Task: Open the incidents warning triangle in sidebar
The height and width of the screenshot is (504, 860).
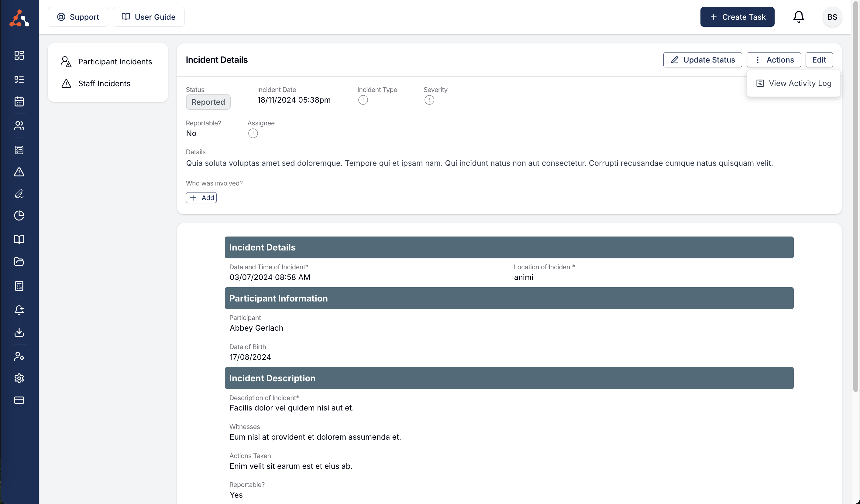Action: click(19, 172)
